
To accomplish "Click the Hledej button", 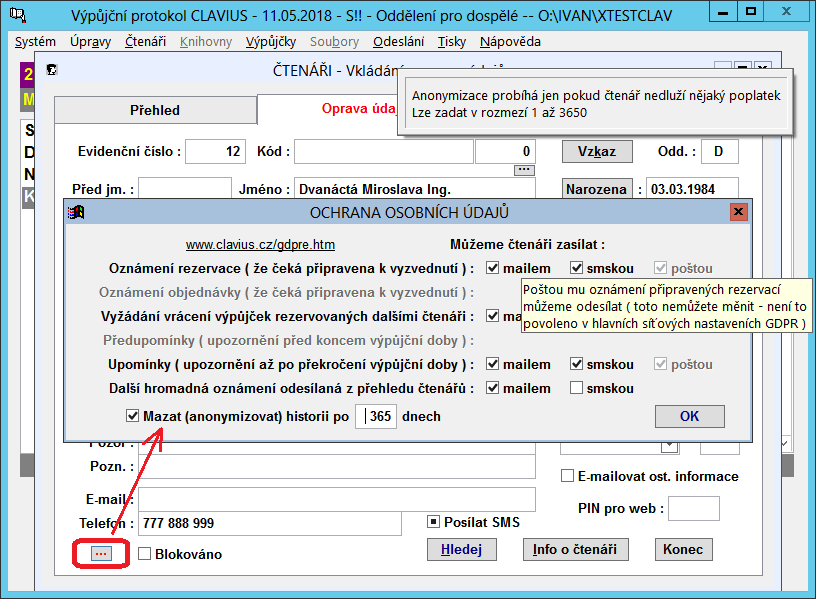I will tap(462, 550).
